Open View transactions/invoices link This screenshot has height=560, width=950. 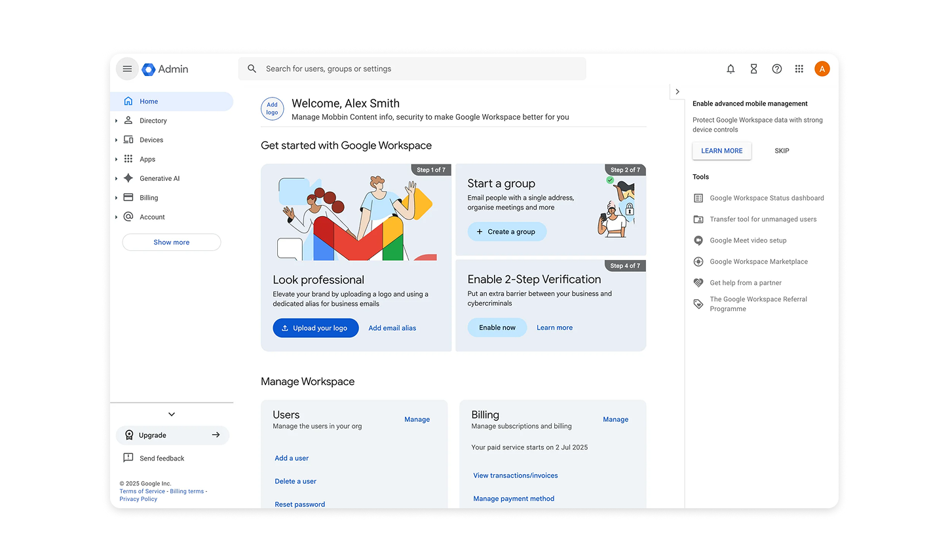(x=516, y=476)
